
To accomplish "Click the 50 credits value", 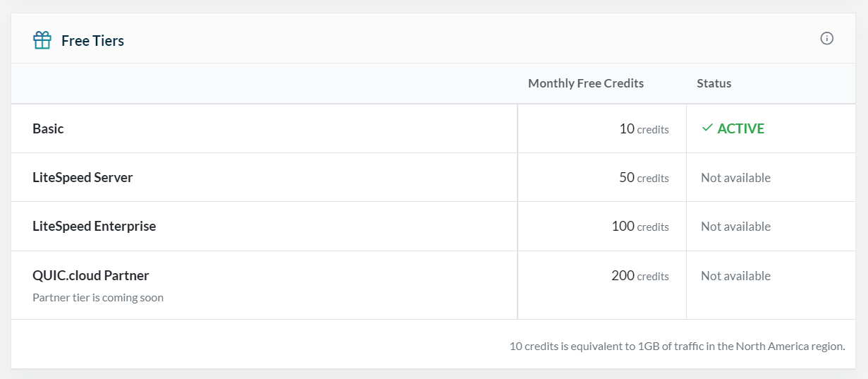I will coord(644,178).
